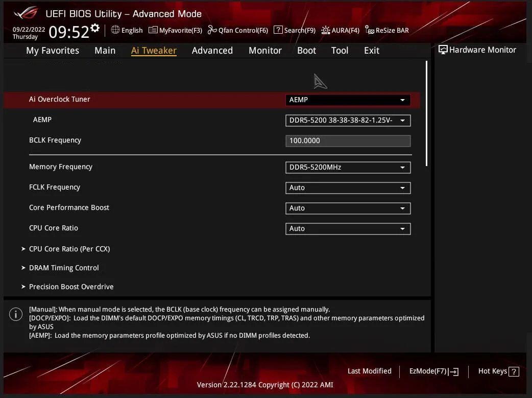Open the Ai Overclock Tuner dropdown
Screen dimensions: 532x398
(x=348, y=100)
